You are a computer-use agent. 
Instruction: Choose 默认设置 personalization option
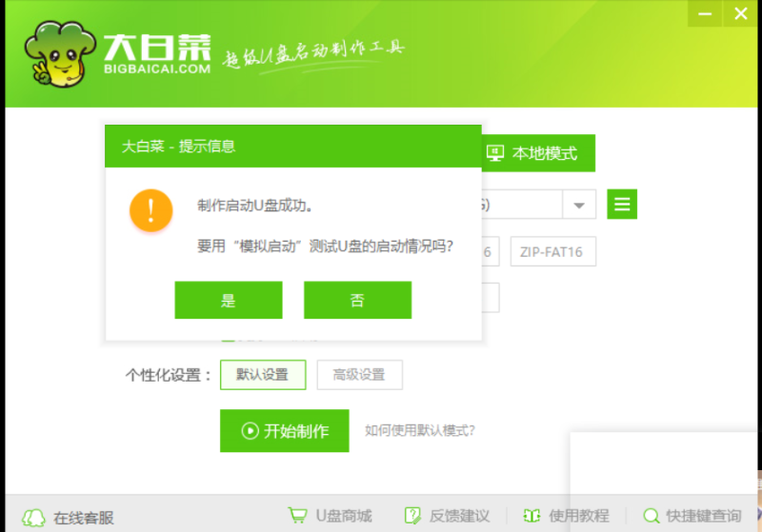[x=263, y=375]
